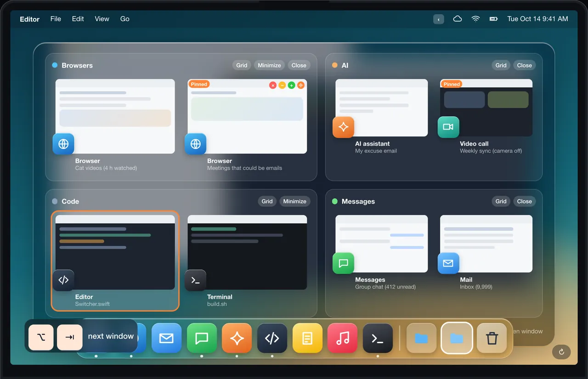Open the Editor app menu
588x379 pixels.
[x=30, y=19]
